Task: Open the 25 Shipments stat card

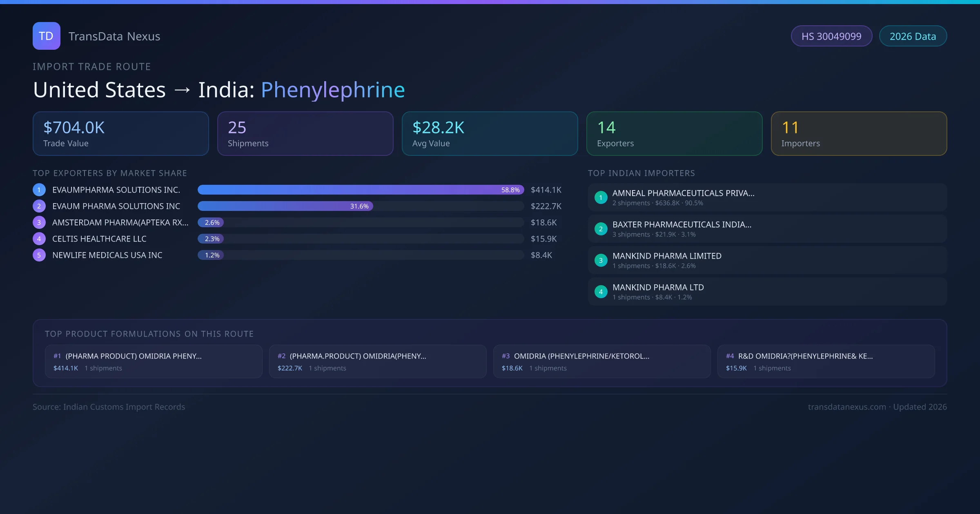Action: tap(305, 134)
